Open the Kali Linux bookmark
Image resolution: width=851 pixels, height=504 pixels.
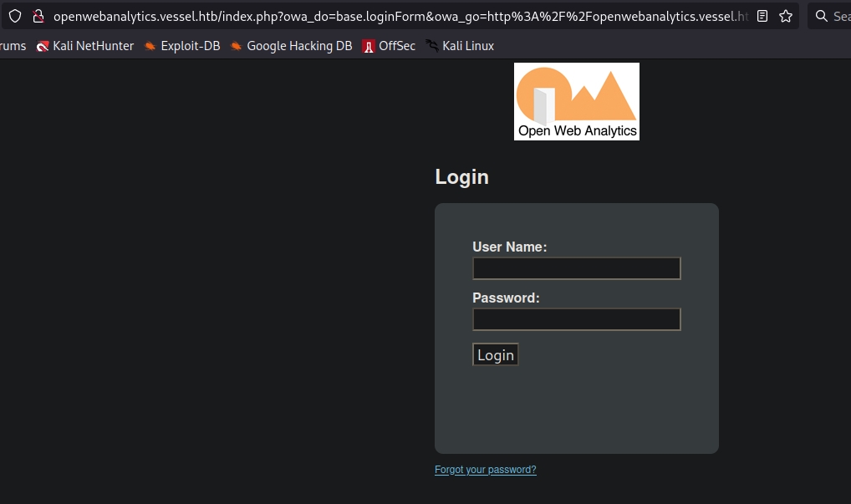460,46
